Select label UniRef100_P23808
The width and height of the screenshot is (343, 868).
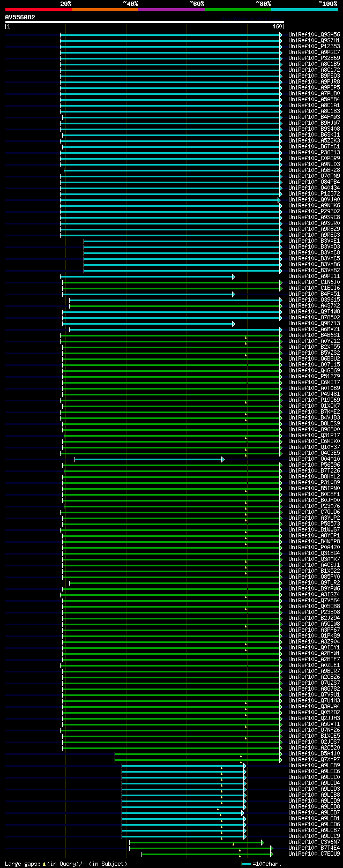314,612
